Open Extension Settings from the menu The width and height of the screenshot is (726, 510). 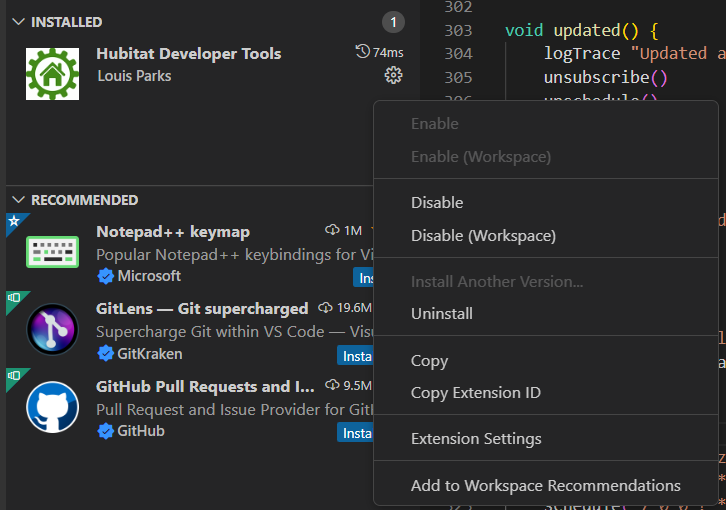[x=545, y=438]
